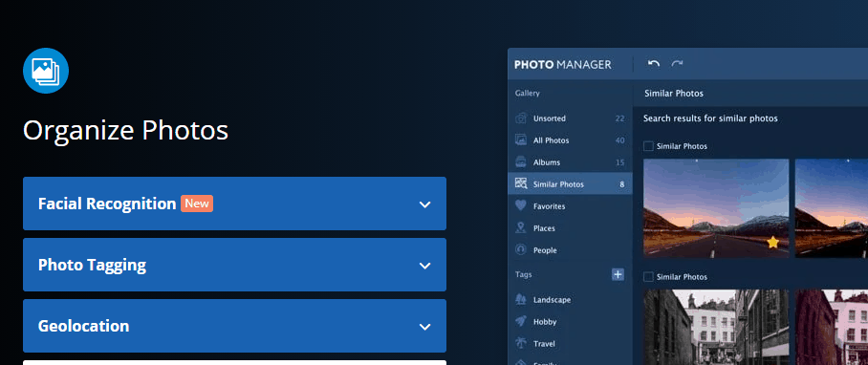Open the Geolocation accordion title
Image resolution: width=868 pixels, height=365 pixels.
click(x=83, y=326)
